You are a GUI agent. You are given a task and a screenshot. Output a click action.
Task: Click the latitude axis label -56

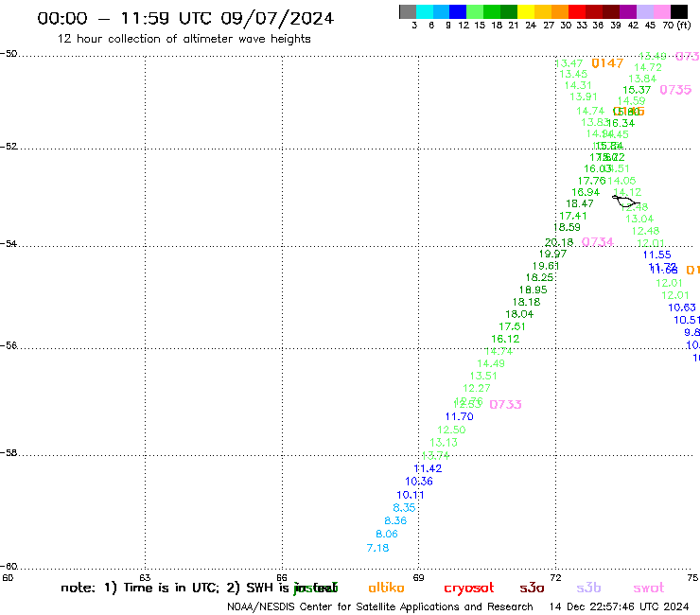point(9,345)
